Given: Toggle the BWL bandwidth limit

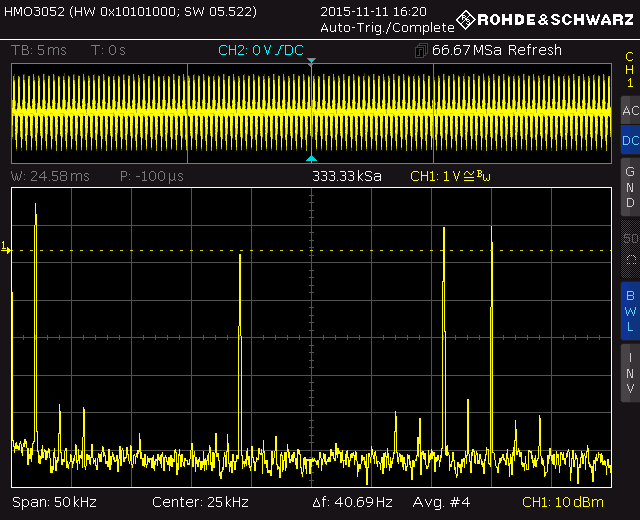Looking at the screenshot, I should 629,310.
